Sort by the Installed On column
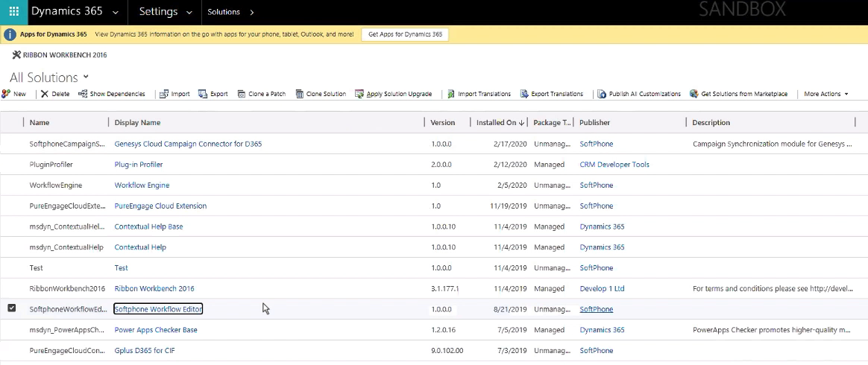This screenshot has width=868, height=365. click(x=500, y=123)
